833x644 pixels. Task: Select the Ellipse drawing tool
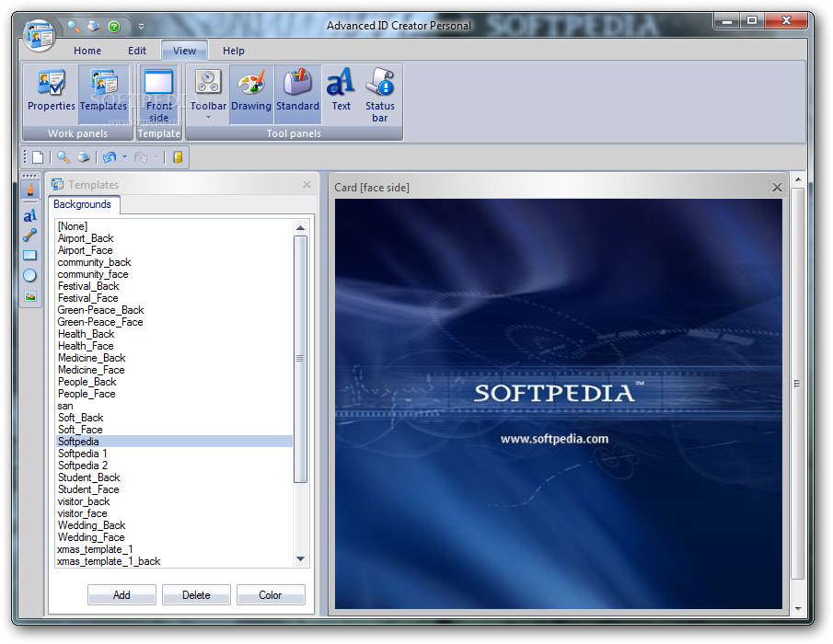(x=30, y=276)
